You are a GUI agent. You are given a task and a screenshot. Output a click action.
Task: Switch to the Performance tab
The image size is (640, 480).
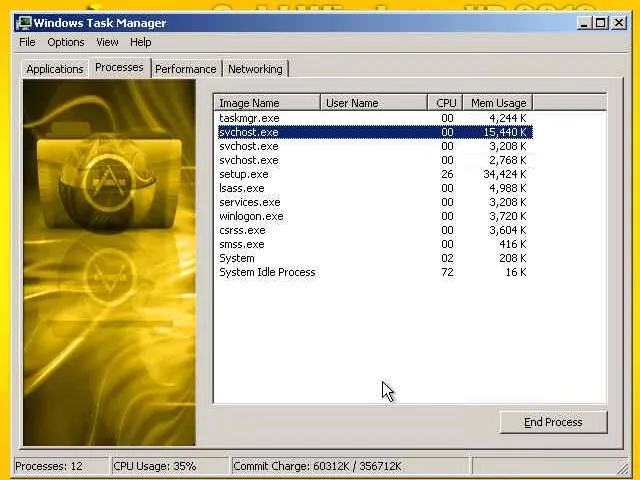(x=186, y=69)
